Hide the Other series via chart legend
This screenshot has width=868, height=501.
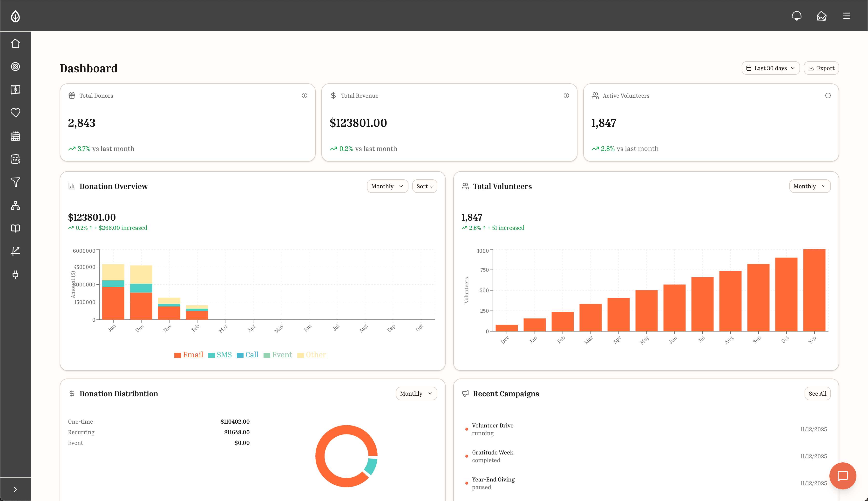pyautogui.click(x=311, y=355)
